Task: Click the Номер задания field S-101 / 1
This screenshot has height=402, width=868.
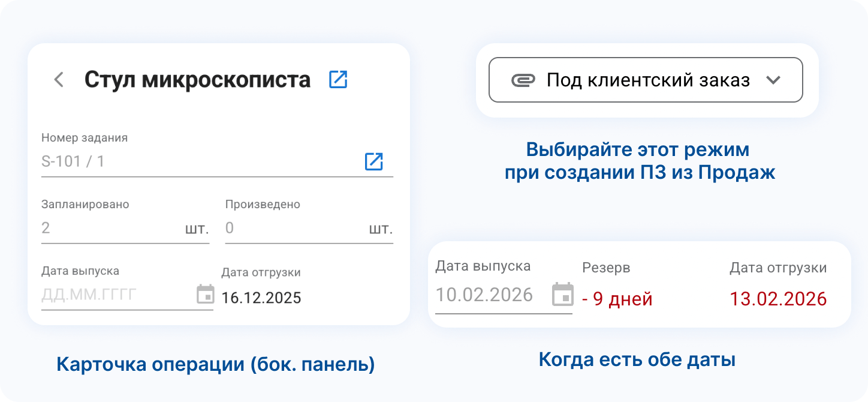Action: (x=198, y=161)
